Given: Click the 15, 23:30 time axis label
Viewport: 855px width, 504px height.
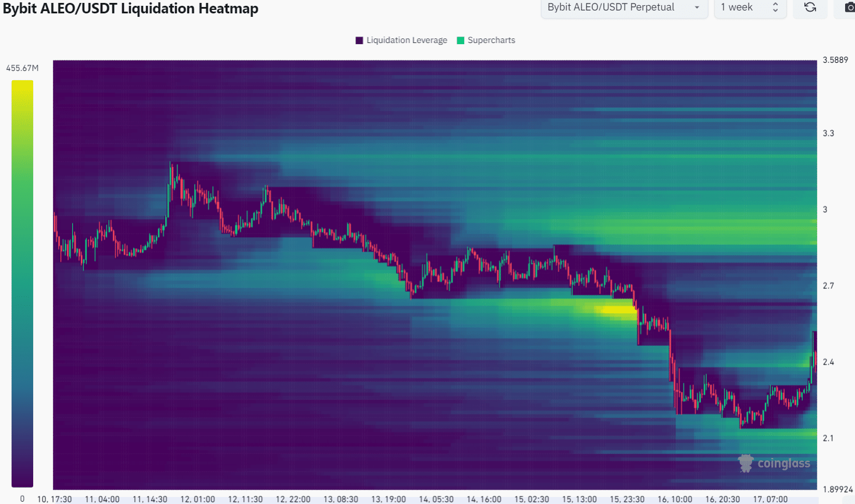Looking at the screenshot, I should 627,499.
